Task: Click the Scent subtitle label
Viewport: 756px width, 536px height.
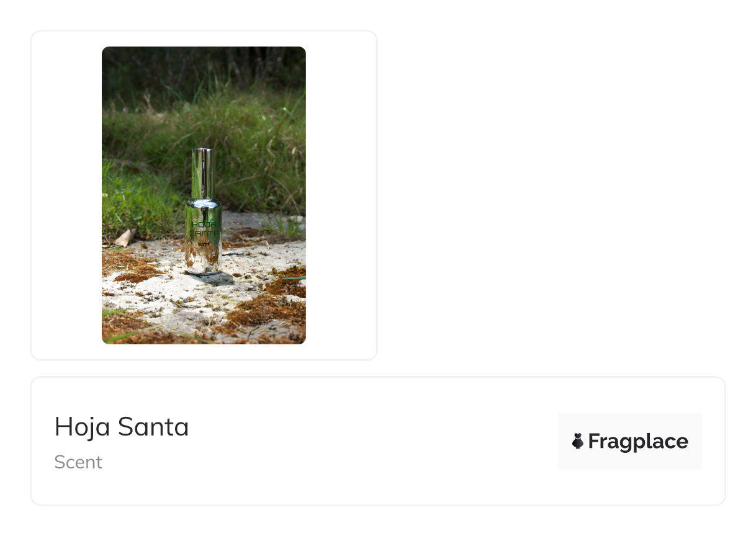Action: click(x=78, y=462)
